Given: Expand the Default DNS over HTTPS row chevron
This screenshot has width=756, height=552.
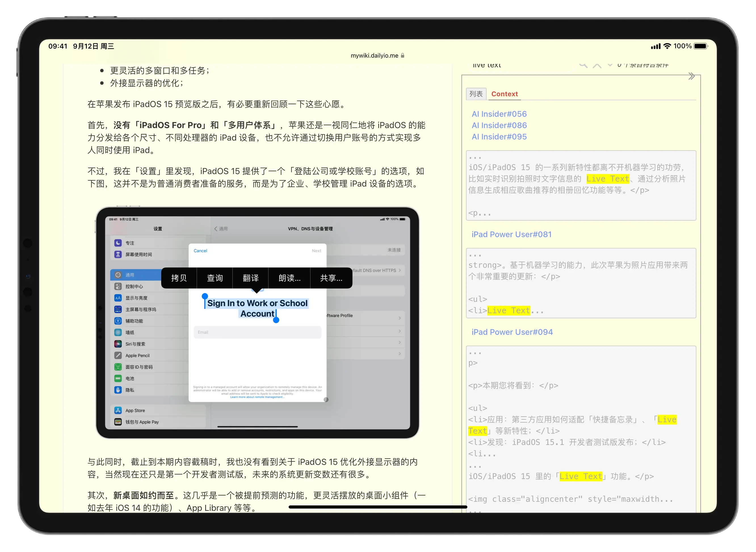Looking at the screenshot, I should tap(400, 270).
